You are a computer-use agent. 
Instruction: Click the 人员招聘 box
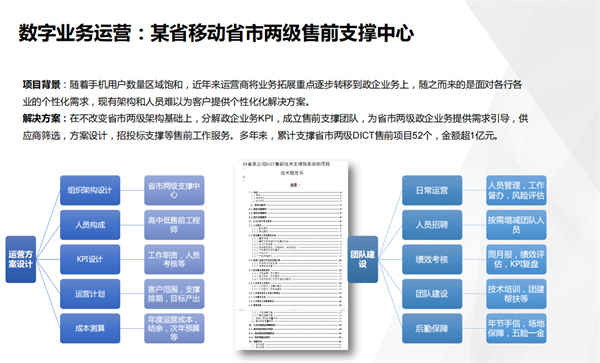[x=432, y=225]
